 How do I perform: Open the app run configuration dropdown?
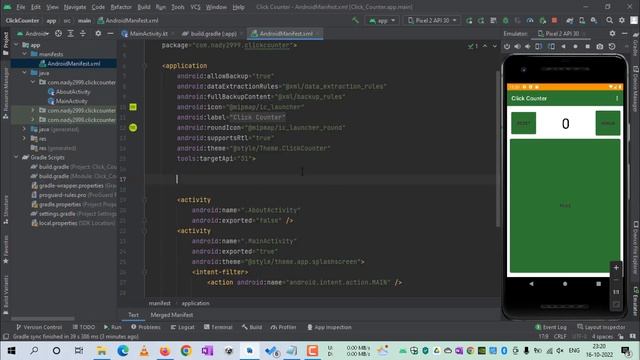pyautogui.click(x=382, y=20)
